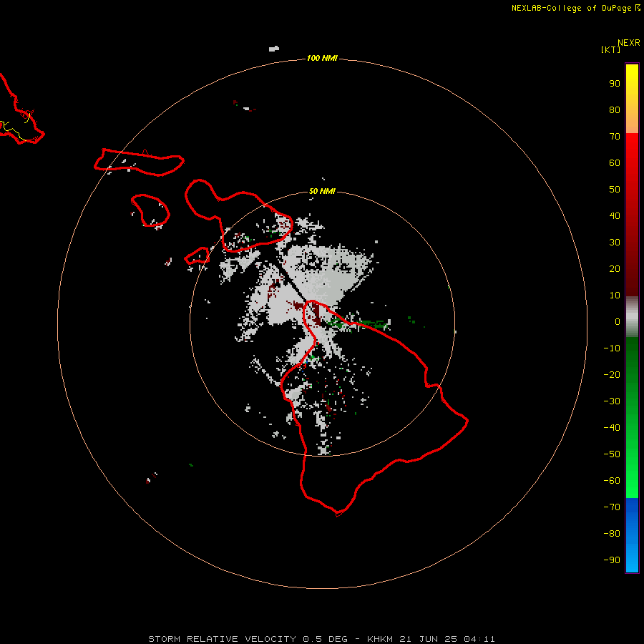Click the 20 value on velocity scale
Image resolution: width=644 pixels, height=644 pixels.
tap(615, 269)
